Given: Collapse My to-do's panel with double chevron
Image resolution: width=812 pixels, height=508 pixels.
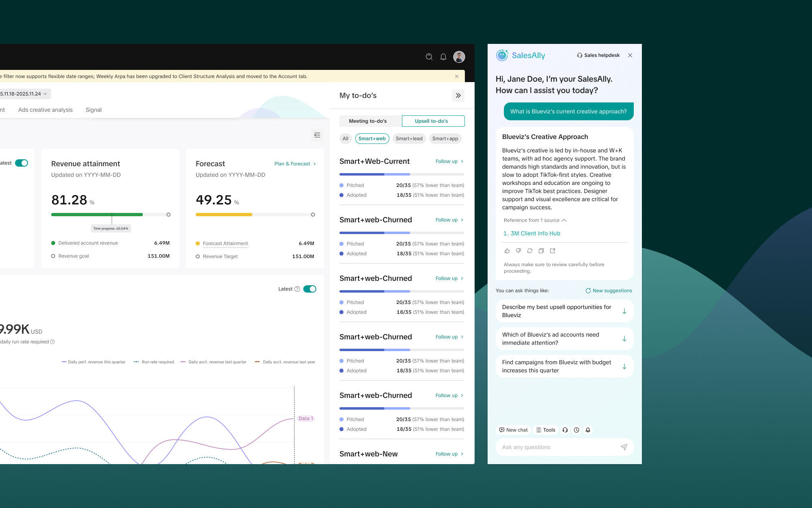Looking at the screenshot, I should [x=458, y=96].
